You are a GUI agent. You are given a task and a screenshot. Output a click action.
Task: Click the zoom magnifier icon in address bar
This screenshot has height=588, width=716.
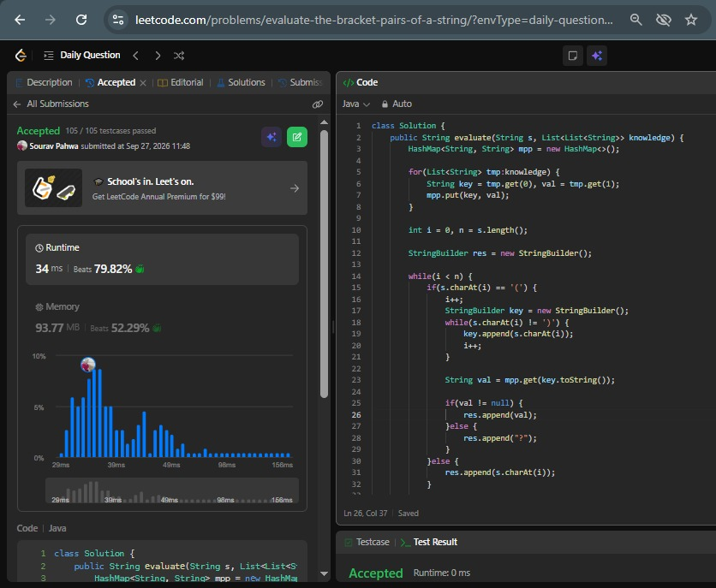pyautogui.click(x=636, y=20)
